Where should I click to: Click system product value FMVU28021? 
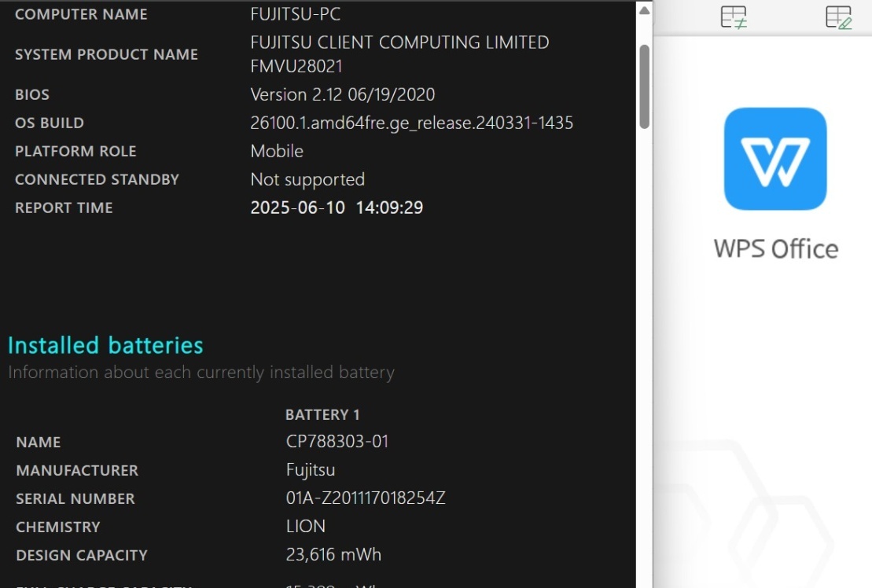[296, 66]
